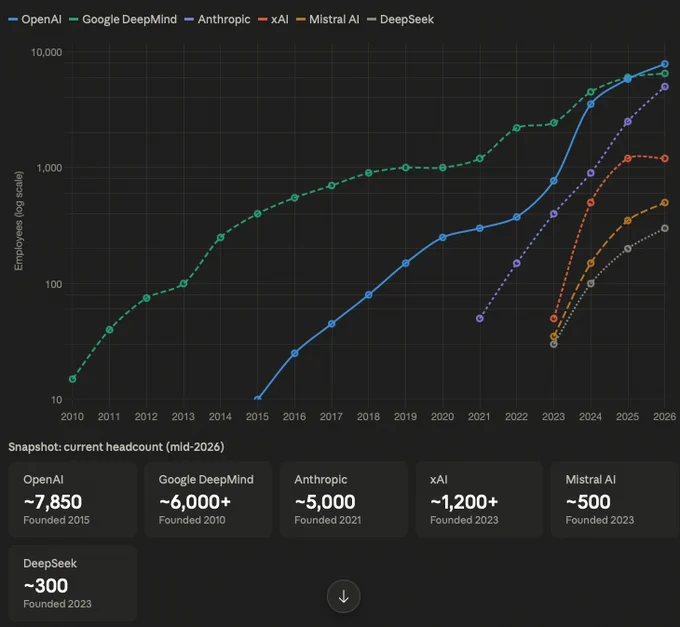Toggle the OpenAI legend entry
The width and height of the screenshot is (680, 627).
[35, 20]
